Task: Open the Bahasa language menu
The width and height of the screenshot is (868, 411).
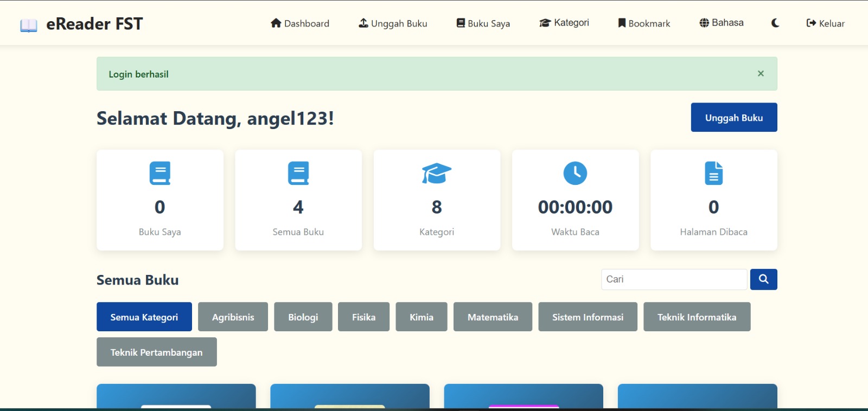Action: coord(722,23)
